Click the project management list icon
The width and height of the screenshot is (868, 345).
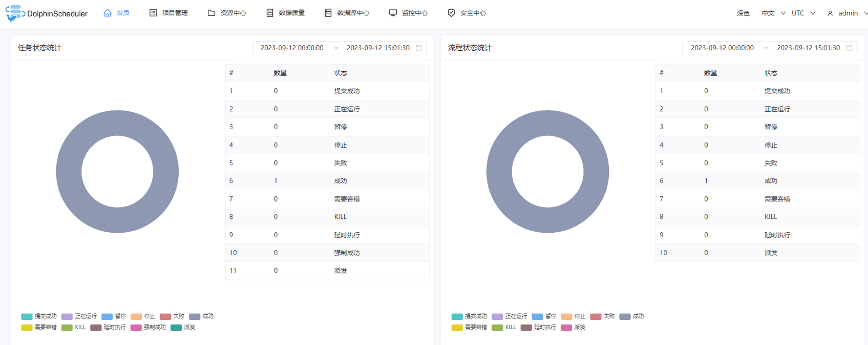point(153,13)
